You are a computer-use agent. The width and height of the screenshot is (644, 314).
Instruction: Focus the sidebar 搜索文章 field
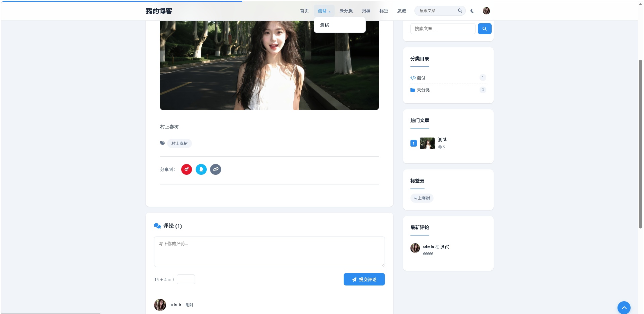coord(443,29)
